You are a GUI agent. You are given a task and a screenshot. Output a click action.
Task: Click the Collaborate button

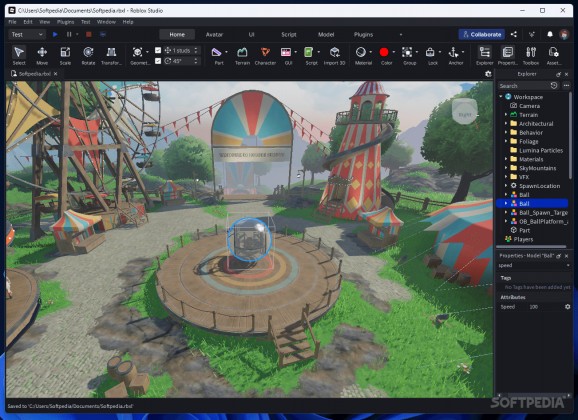(482, 34)
